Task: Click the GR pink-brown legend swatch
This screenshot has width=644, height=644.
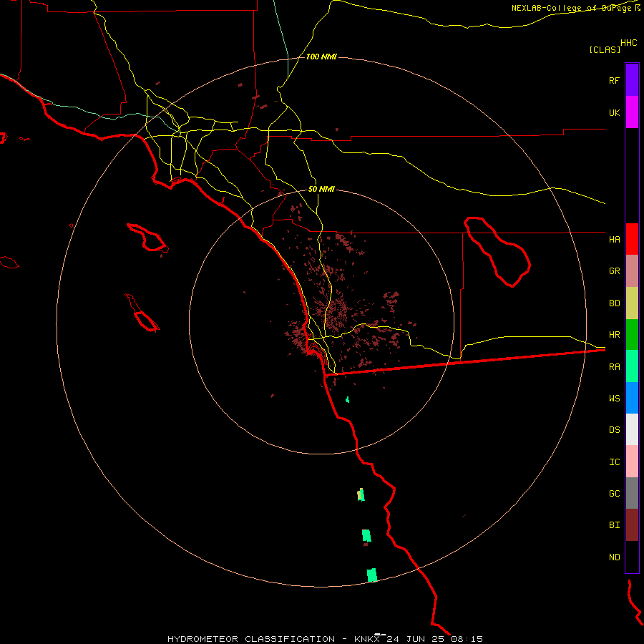Action: [632, 270]
